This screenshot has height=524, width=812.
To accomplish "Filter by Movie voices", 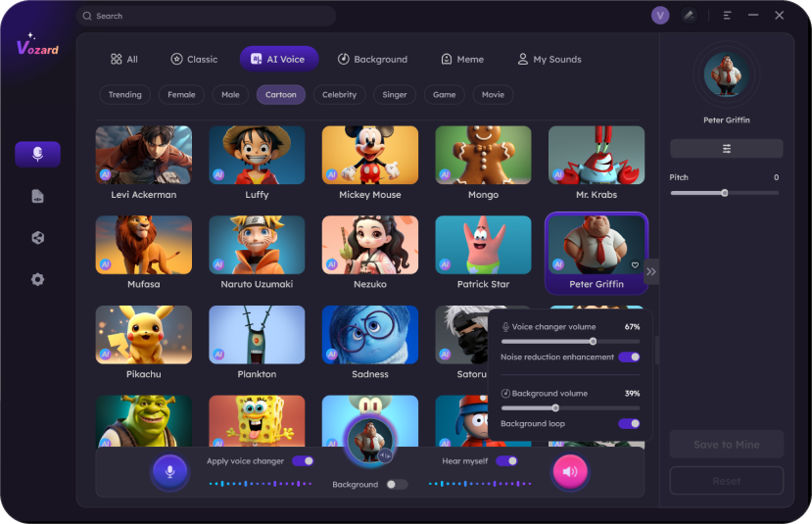I will click(493, 95).
